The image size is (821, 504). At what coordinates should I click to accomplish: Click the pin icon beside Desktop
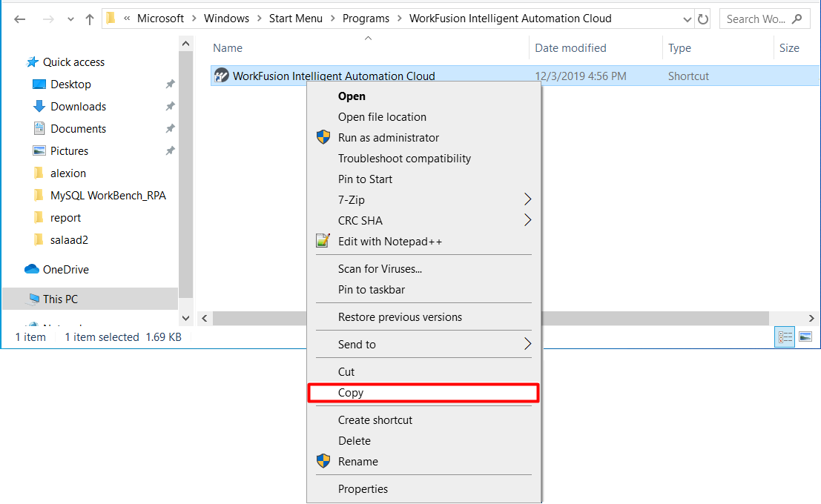coord(170,84)
